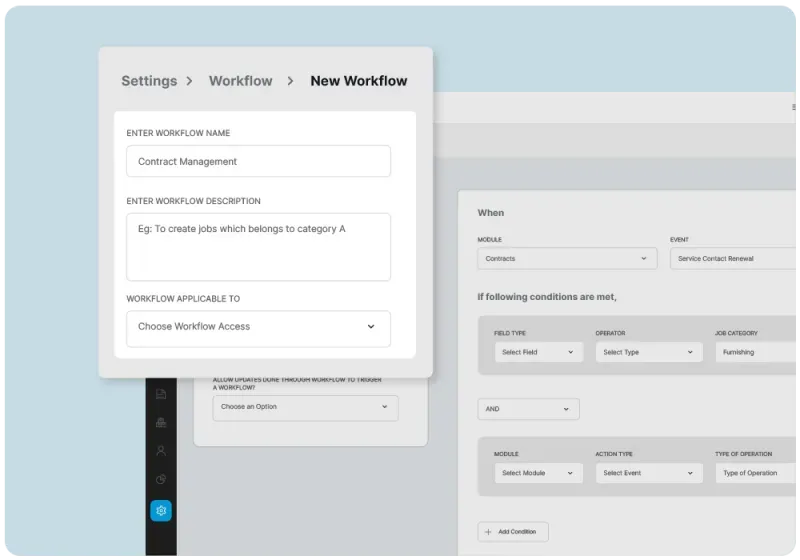Click the building-shaped sidebar icon
The height and width of the screenshot is (560, 800).
click(x=161, y=423)
